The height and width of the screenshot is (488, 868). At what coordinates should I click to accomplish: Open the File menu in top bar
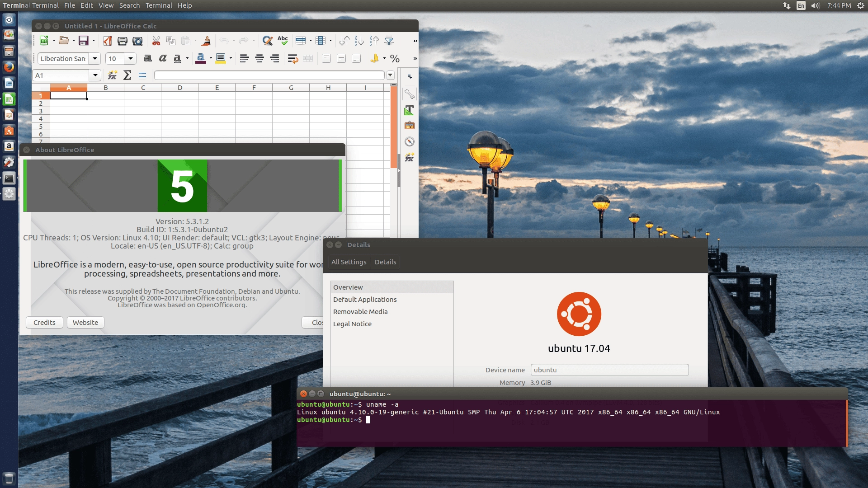pyautogui.click(x=70, y=5)
